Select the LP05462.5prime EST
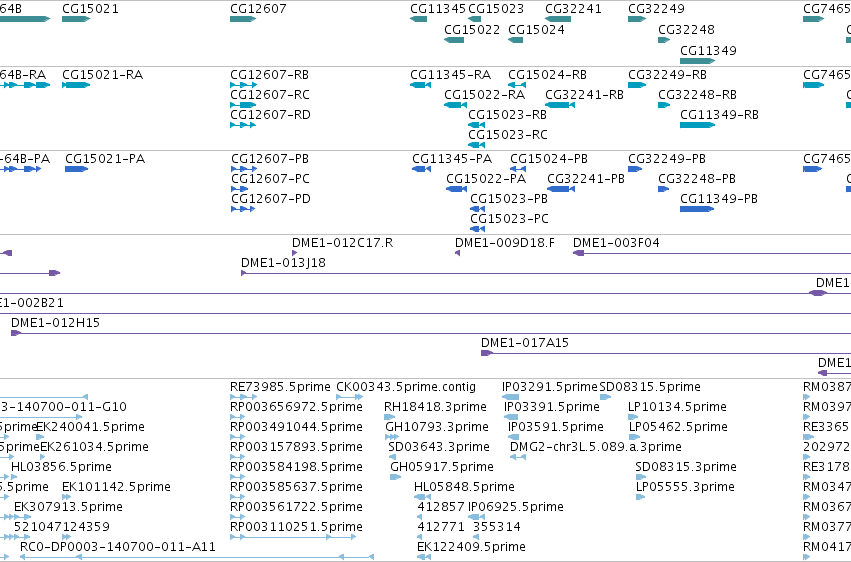 coord(634,437)
